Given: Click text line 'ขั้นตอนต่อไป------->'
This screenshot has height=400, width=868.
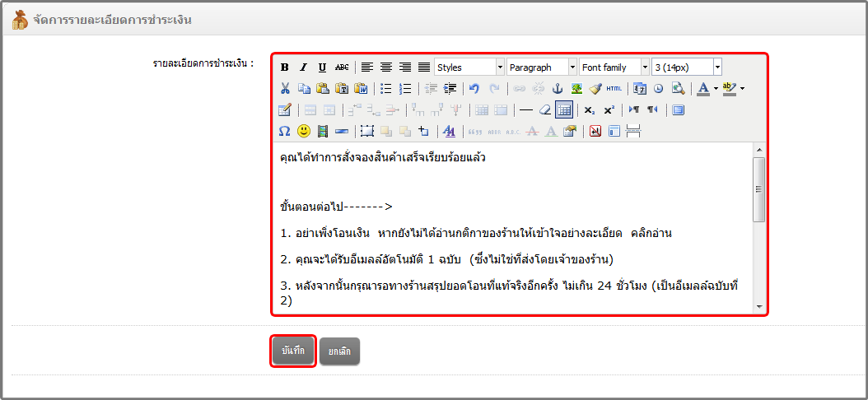Looking at the screenshot, I should click(x=337, y=207).
